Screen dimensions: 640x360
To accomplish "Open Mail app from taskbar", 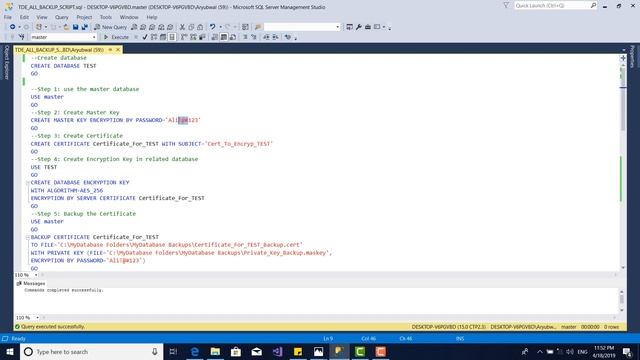I will 256,351.
